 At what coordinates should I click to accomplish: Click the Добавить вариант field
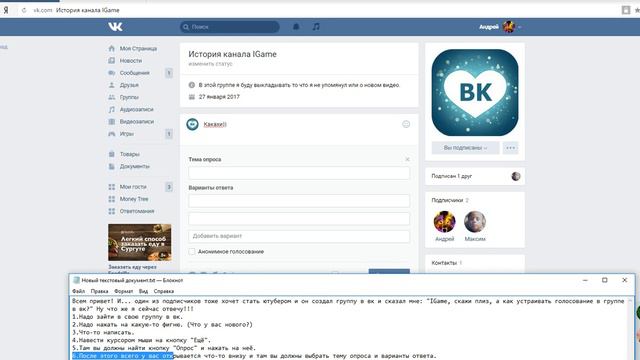point(299,236)
